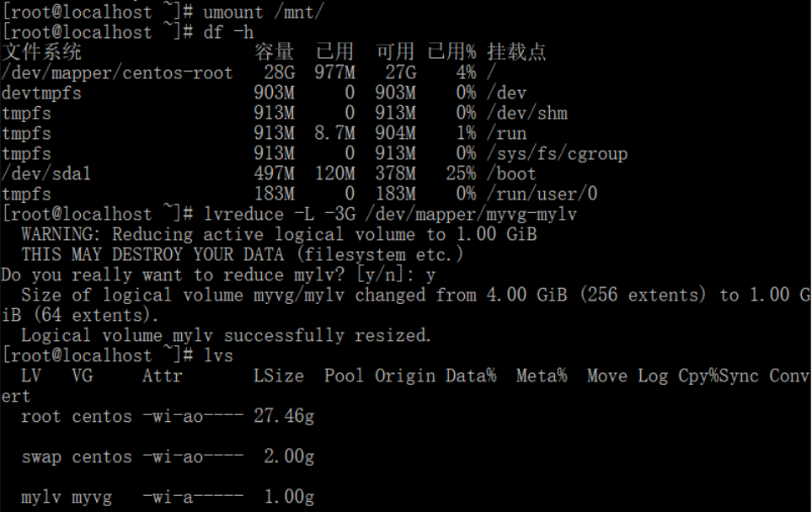This screenshot has width=812, height=512.
Task: Click the lvs command text
Action: coord(218,355)
